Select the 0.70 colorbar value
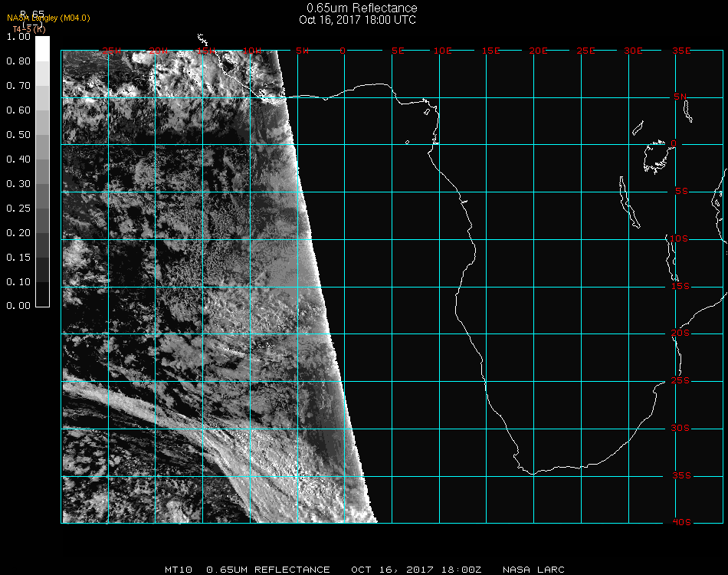This screenshot has height=575, width=728. (x=18, y=86)
